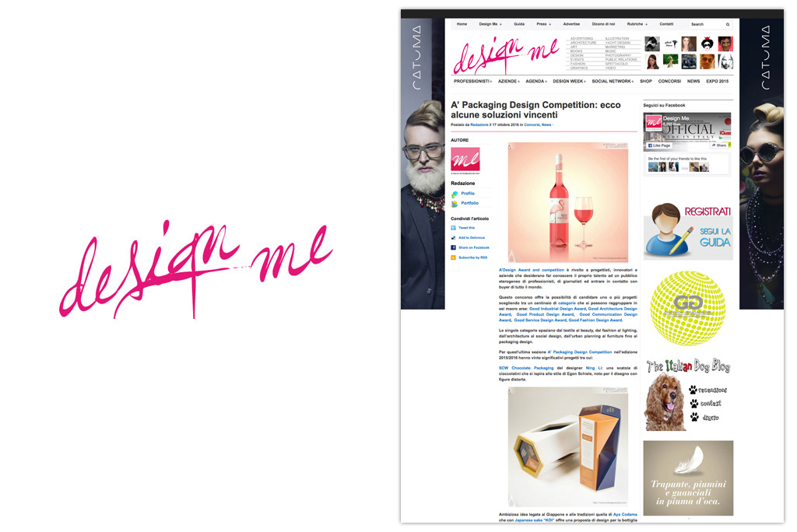Expand the Press dropdown menu
797x532 pixels.
tap(543, 24)
